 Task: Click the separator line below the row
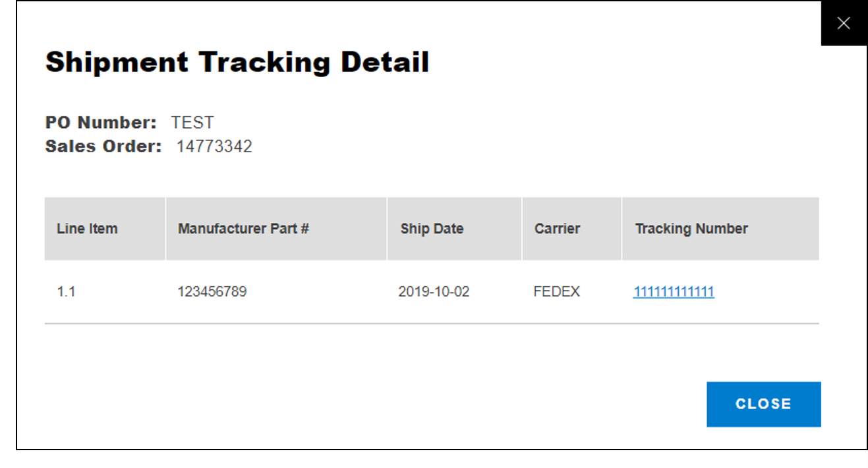(432, 322)
